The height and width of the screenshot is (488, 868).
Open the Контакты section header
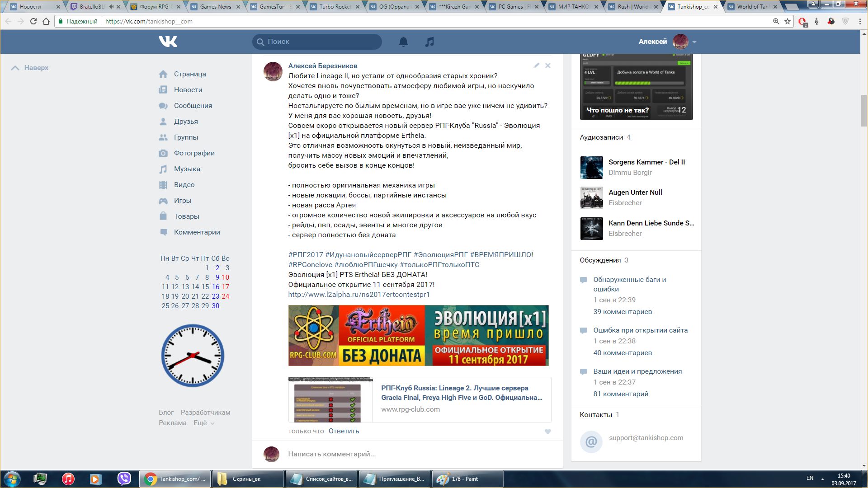[596, 415]
